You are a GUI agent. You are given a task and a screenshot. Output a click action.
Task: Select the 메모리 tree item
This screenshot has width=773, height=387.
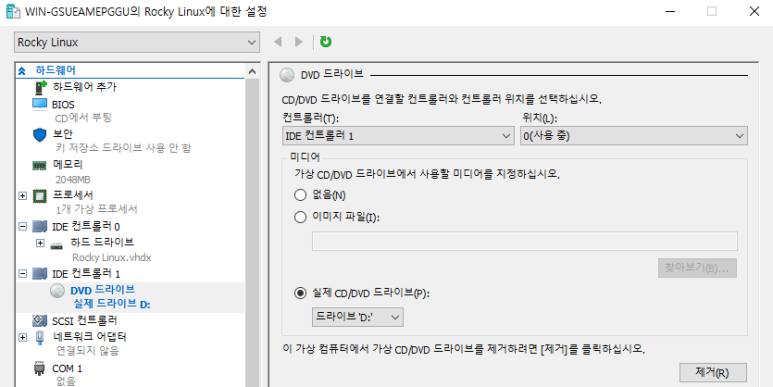coord(68,165)
